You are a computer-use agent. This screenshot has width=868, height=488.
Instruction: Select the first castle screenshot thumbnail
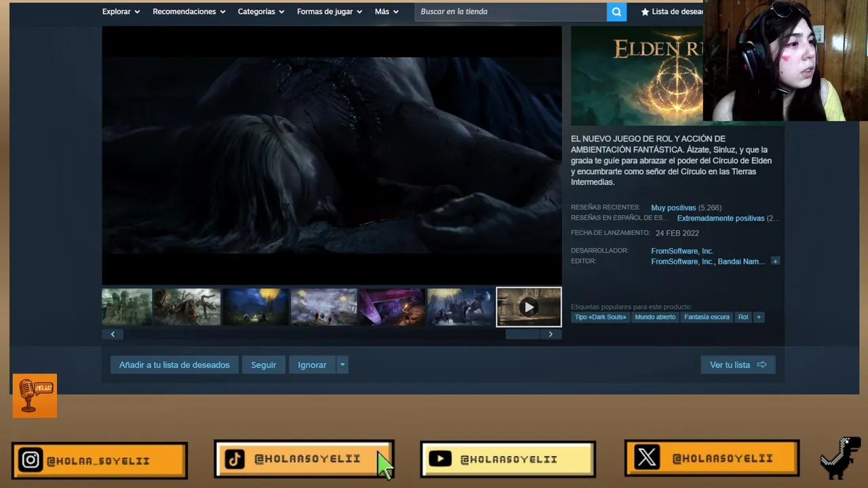[127, 307]
